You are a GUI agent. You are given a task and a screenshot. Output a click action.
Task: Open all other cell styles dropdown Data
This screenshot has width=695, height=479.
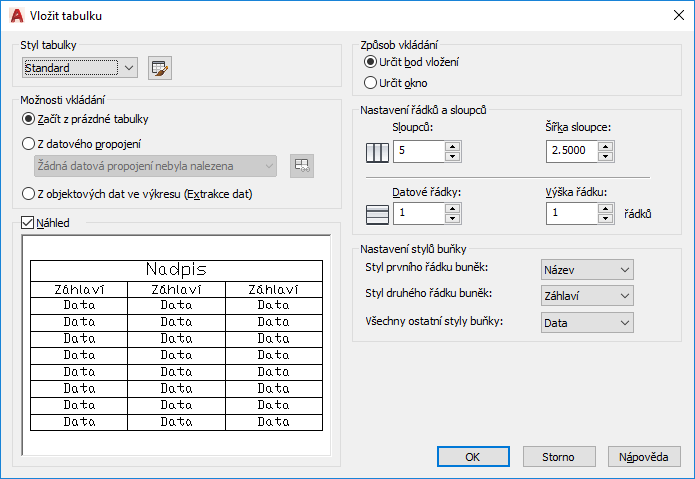pos(587,323)
